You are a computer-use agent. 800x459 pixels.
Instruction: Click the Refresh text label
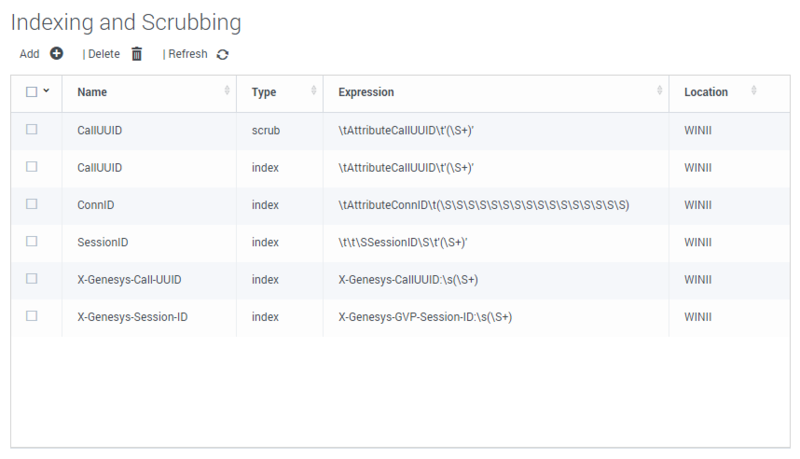188,54
